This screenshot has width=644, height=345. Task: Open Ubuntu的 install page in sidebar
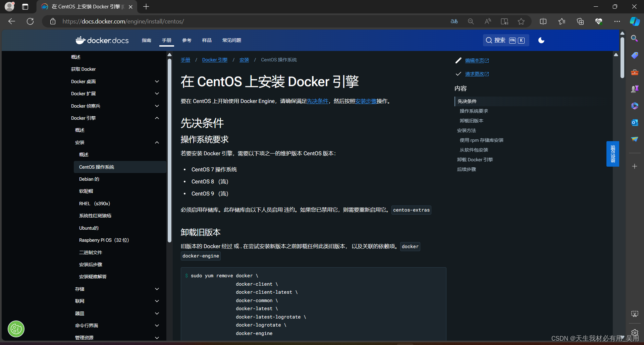(x=89, y=228)
